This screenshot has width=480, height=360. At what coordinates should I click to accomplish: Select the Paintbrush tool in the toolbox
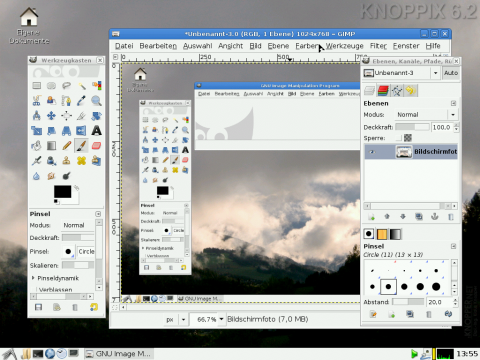tap(82, 146)
